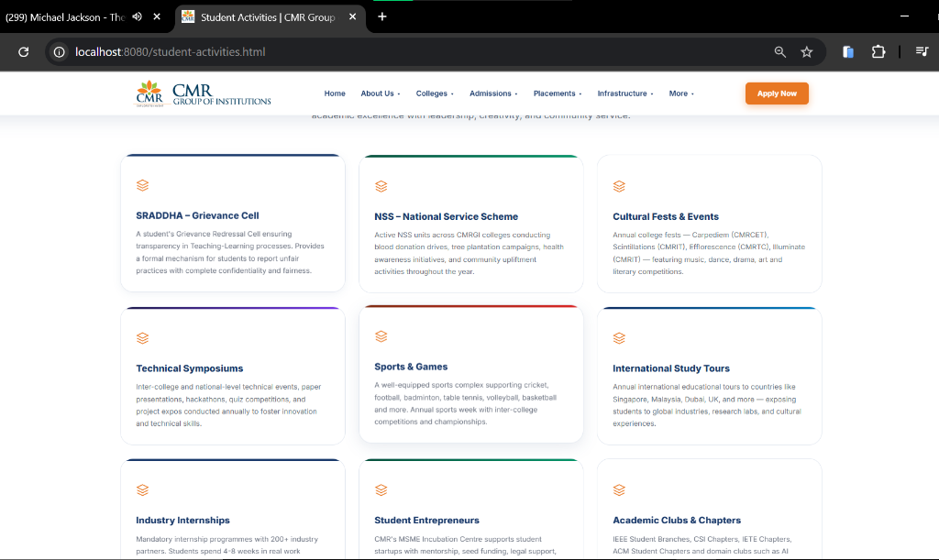
Task: Open the browser extensions puzzle icon
Action: pos(878,52)
